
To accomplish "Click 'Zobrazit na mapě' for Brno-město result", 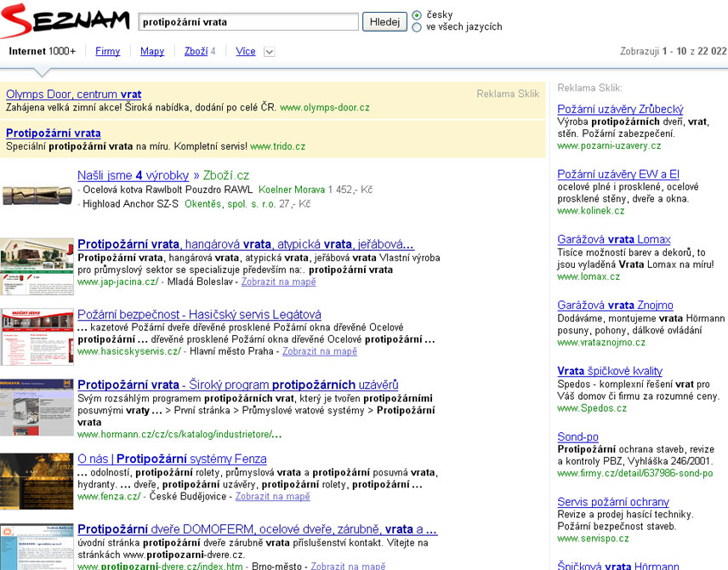I will [348, 566].
